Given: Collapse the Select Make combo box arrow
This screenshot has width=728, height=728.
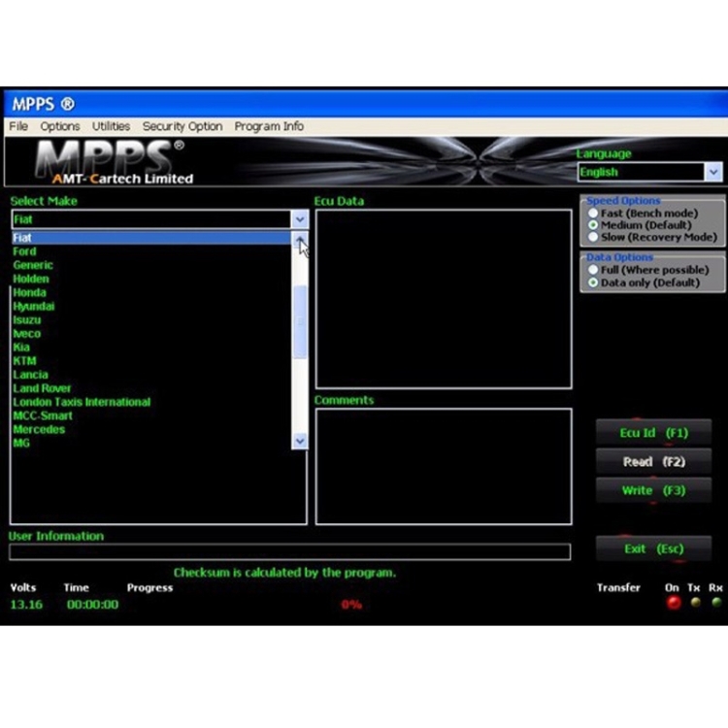Looking at the screenshot, I should 299,220.
